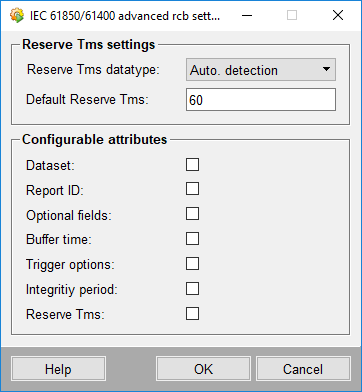Viewport: 362px width, 392px height.
Task: Confirm the settings with OK
Action: tap(203, 369)
